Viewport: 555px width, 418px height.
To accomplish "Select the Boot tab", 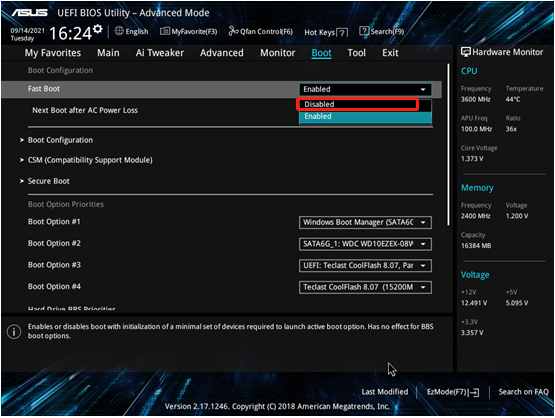I will (321, 53).
